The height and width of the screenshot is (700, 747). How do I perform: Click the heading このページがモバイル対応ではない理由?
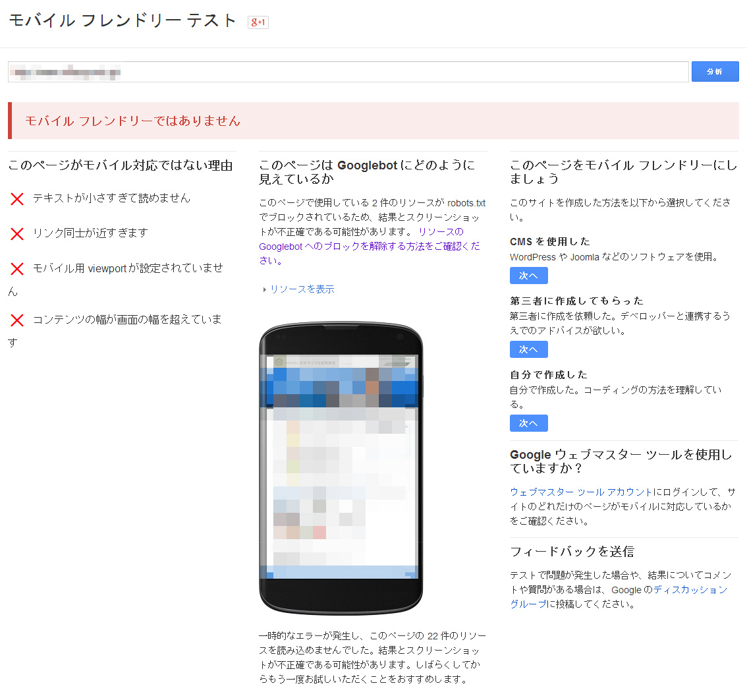click(121, 165)
